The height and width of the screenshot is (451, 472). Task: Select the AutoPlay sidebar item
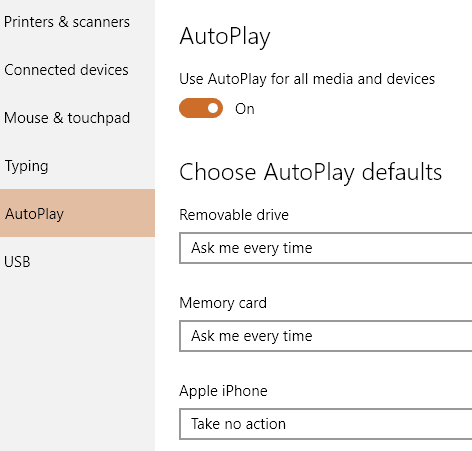pyautogui.click(x=77, y=213)
